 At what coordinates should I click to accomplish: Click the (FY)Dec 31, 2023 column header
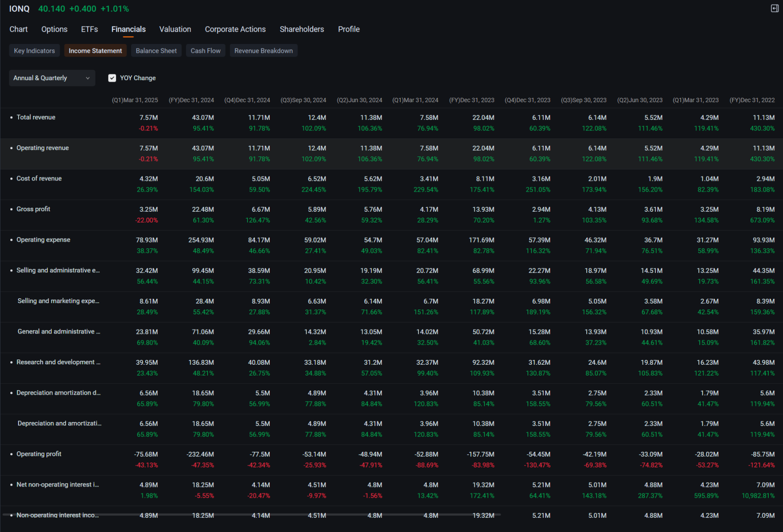[x=472, y=100]
